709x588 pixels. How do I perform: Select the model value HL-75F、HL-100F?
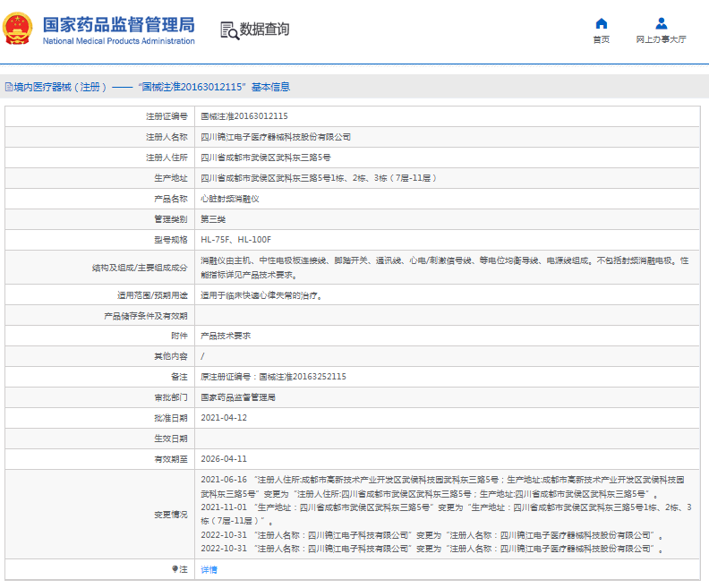[235, 240]
